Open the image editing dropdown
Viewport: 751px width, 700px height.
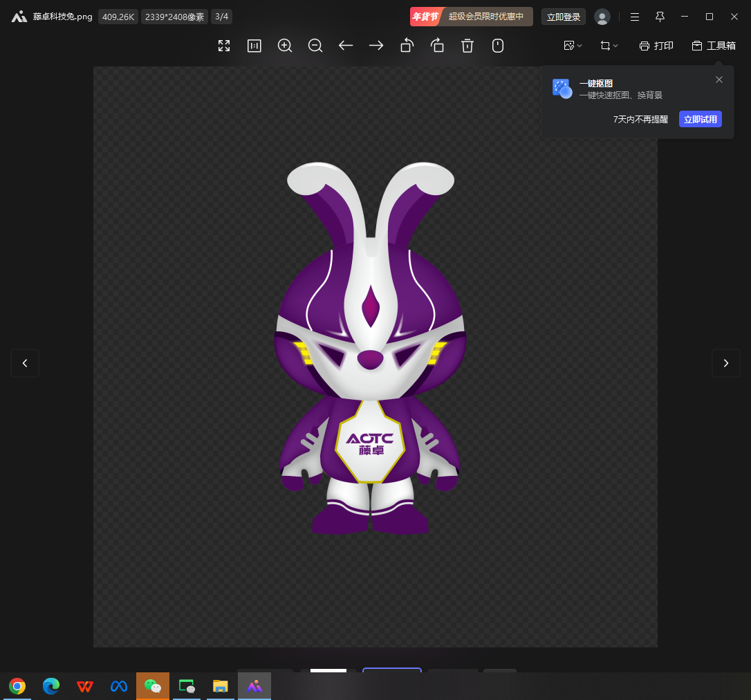pyautogui.click(x=573, y=46)
